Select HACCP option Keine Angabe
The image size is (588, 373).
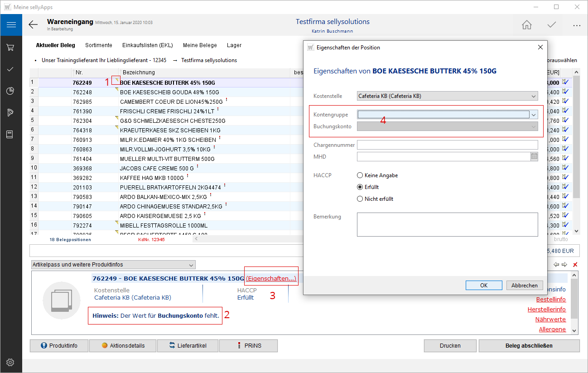pyautogui.click(x=360, y=175)
